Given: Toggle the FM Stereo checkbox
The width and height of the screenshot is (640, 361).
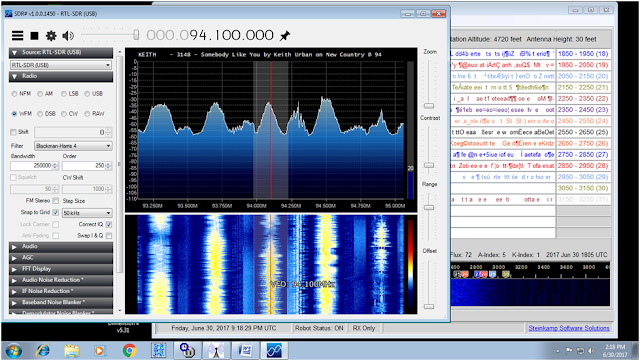Looking at the screenshot, I should click(56, 201).
